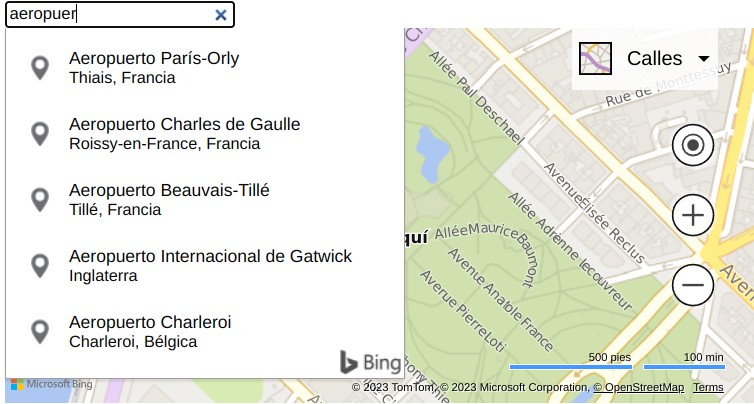Viewport: 754px width, 404px height.
Task: Clear the search box text
Action: (221, 15)
